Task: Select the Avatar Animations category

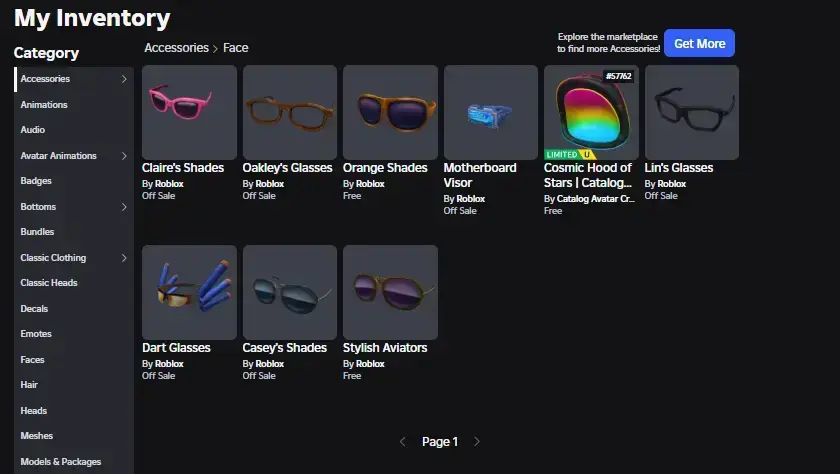Action: (x=74, y=156)
